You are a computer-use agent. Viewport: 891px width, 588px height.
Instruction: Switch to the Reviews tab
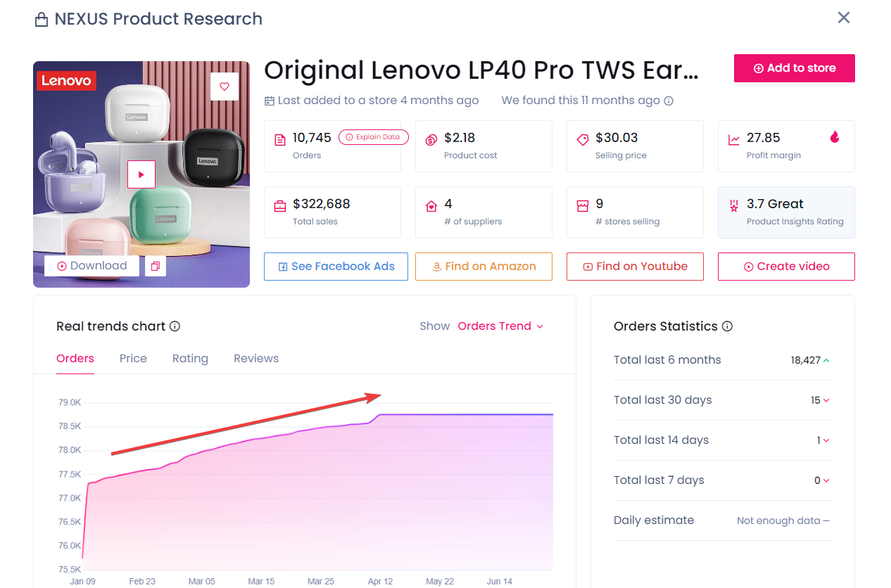pos(256,359)
